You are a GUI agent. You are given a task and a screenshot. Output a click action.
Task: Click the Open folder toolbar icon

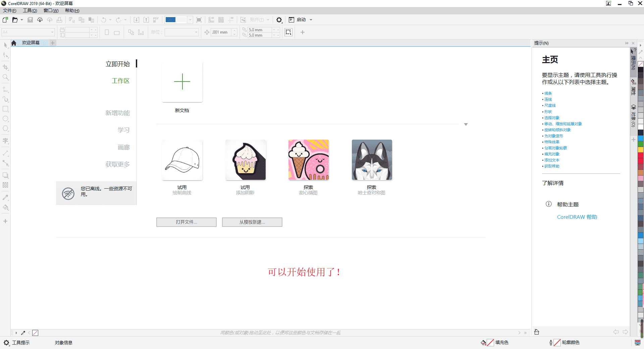[15, 20]
